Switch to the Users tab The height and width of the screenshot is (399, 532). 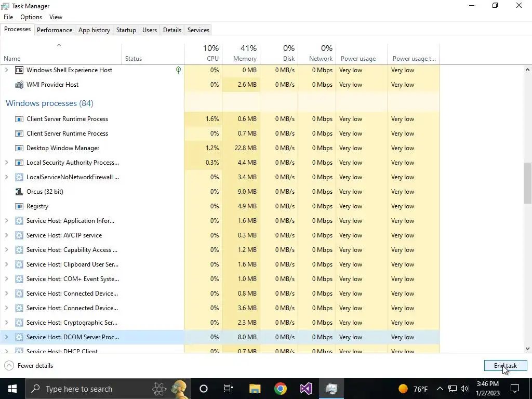(x=150, y=30)
